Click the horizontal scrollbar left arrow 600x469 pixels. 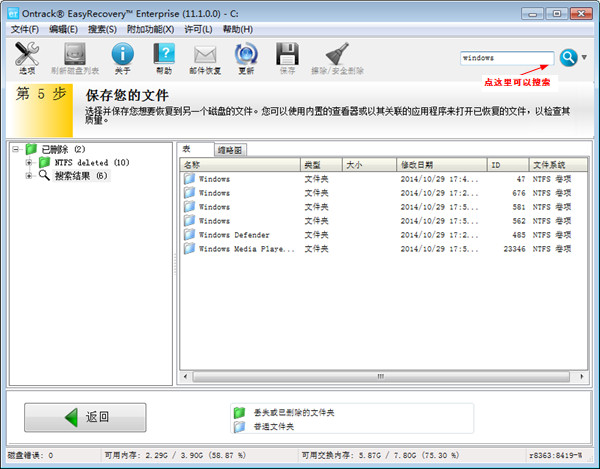tap(186, 377)
